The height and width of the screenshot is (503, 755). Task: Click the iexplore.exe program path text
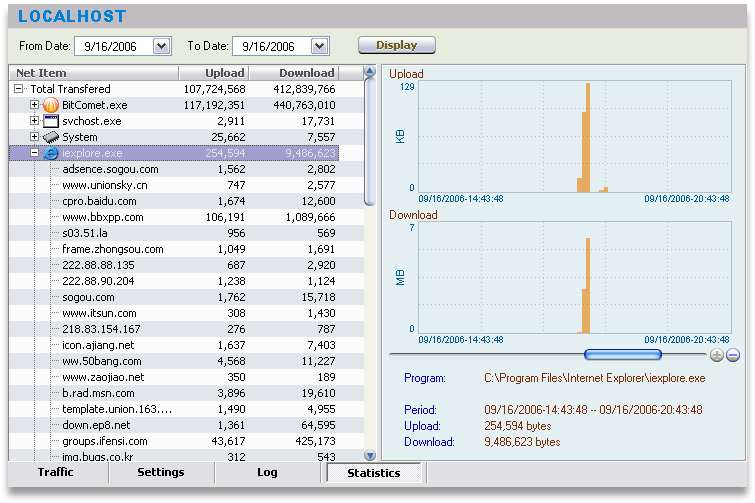coord(595,378)
